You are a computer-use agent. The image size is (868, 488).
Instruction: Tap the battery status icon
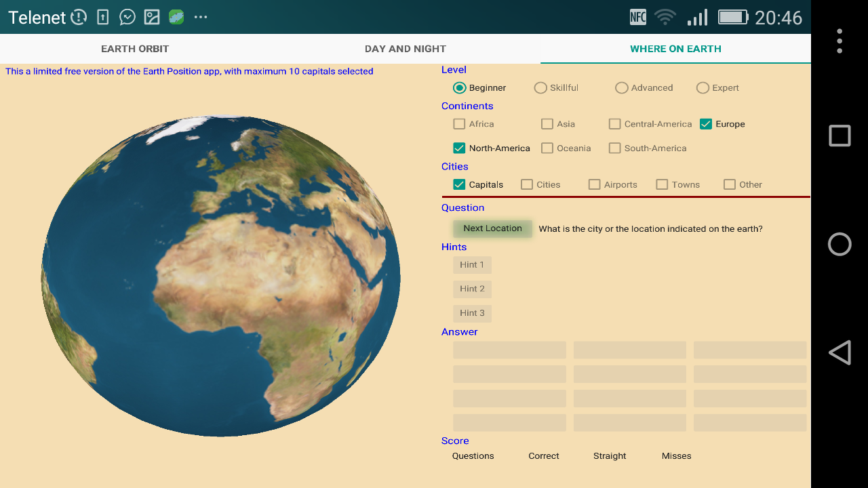pyautogui.click(x=732, y=17)
